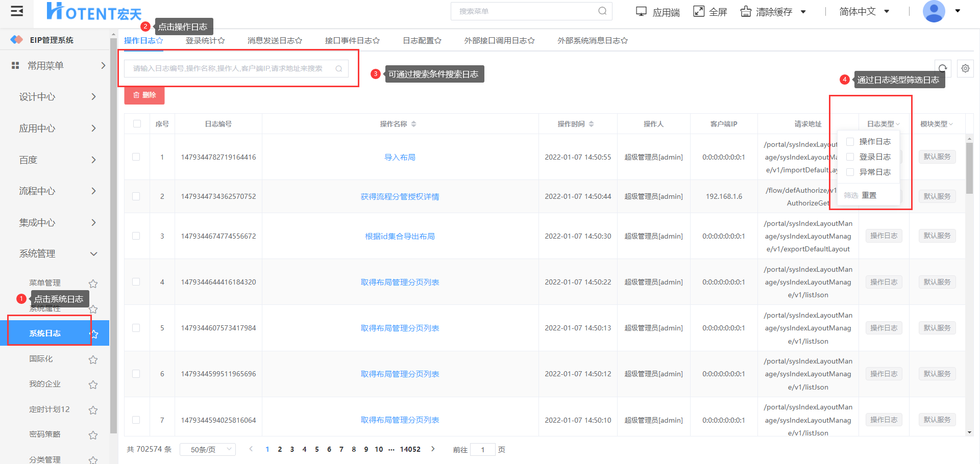The height and width of the screenshot is (464, 980).
Task: Favorite the 菜单管理 item with star icon
Action: point(93,283)
